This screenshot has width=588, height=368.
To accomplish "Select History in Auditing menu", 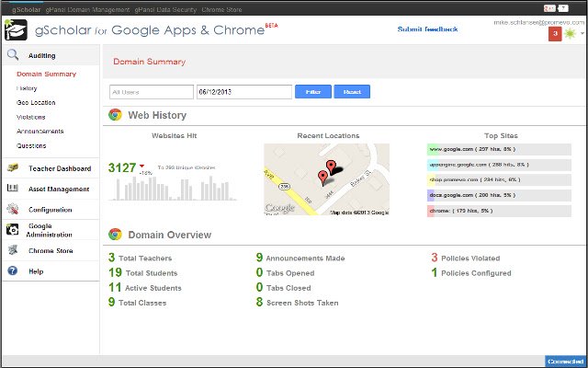I will 27,88.
